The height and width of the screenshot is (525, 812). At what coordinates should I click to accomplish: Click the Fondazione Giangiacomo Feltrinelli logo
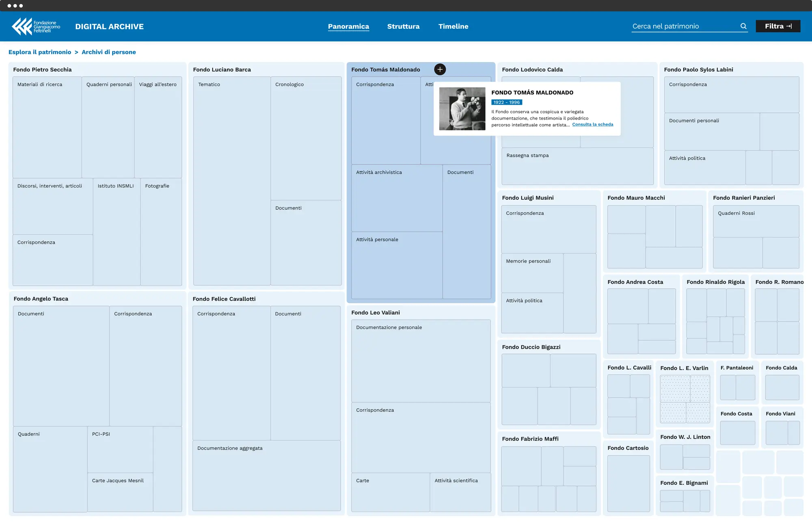point(36,26)
